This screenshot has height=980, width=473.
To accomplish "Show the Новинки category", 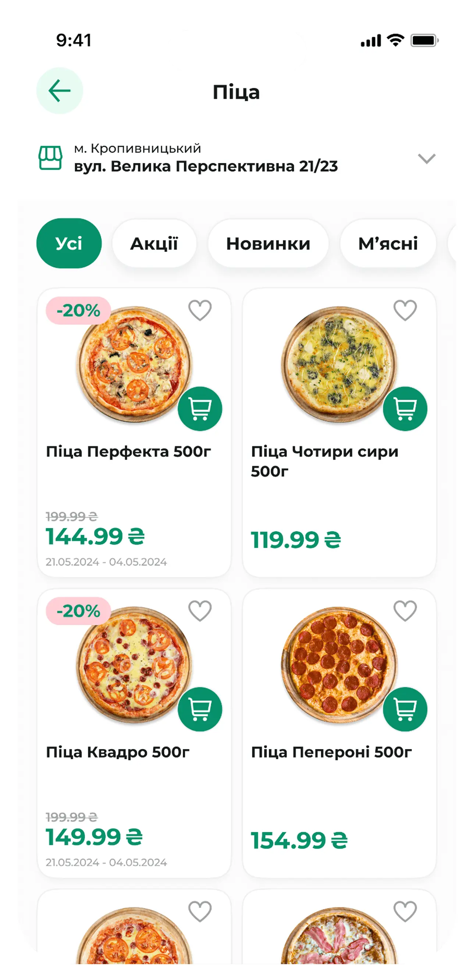I will 268,244.
